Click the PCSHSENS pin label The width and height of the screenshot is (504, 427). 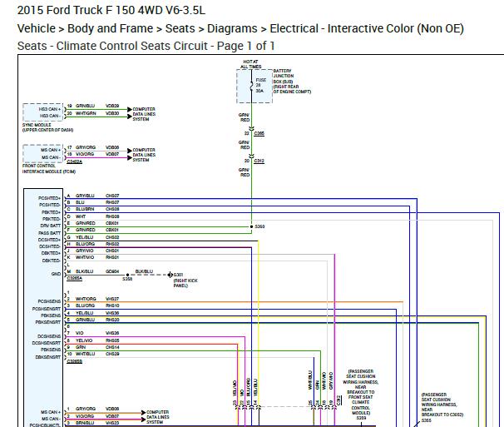[49, 301]
